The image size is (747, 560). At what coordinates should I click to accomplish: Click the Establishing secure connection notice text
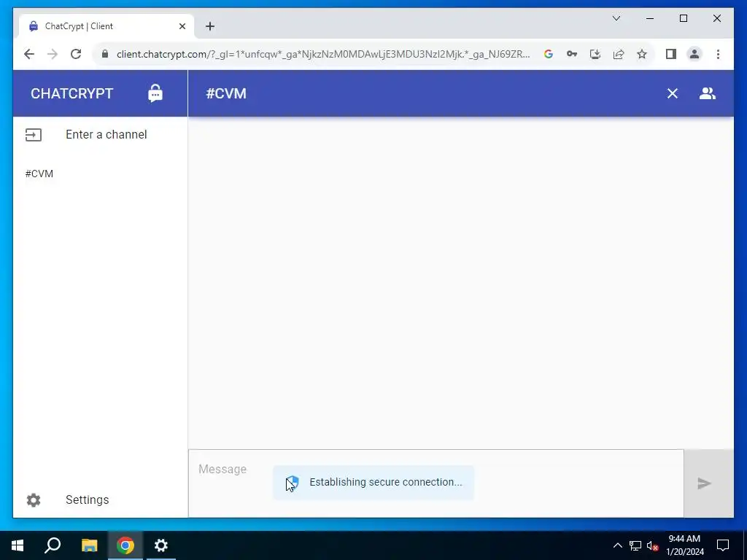point(386,482)
